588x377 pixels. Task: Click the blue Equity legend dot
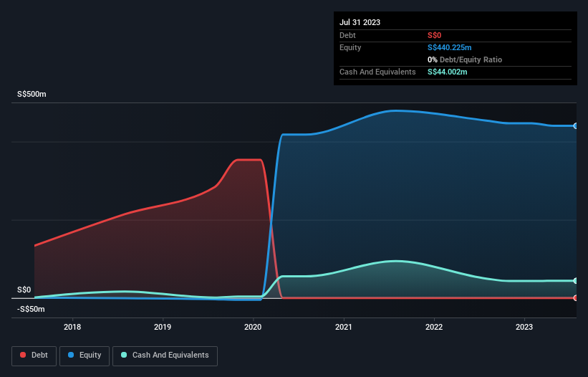[x=71, y=355]
